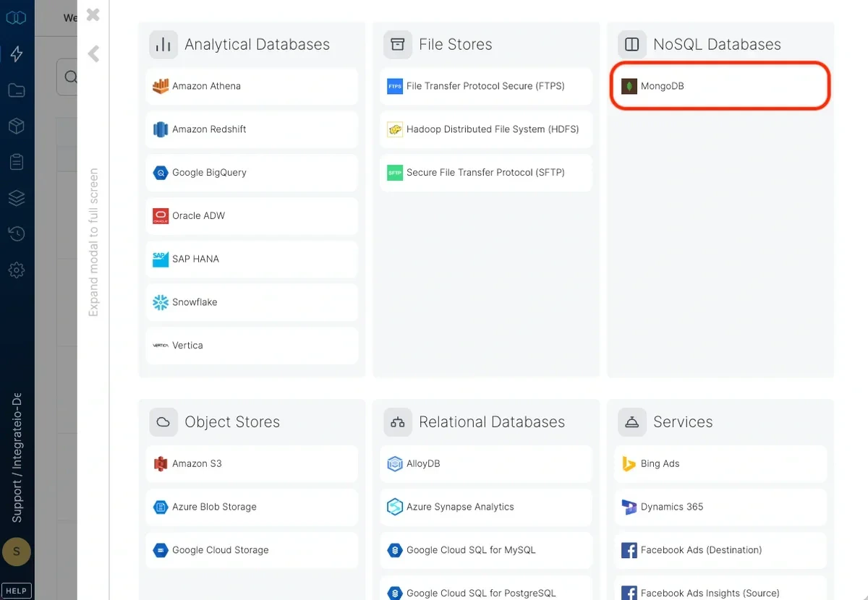Select the clipboard icon in left sidebar
The image size is (868, 600).
click(x=16, y=162)
